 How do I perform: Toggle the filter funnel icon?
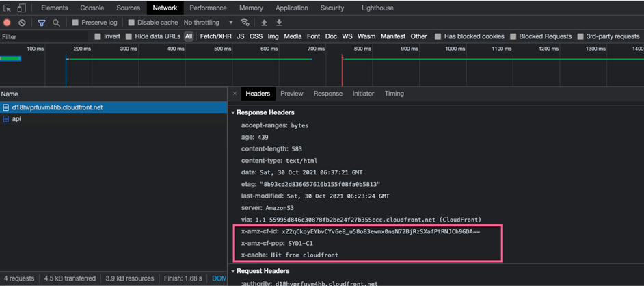click(42, 23)
